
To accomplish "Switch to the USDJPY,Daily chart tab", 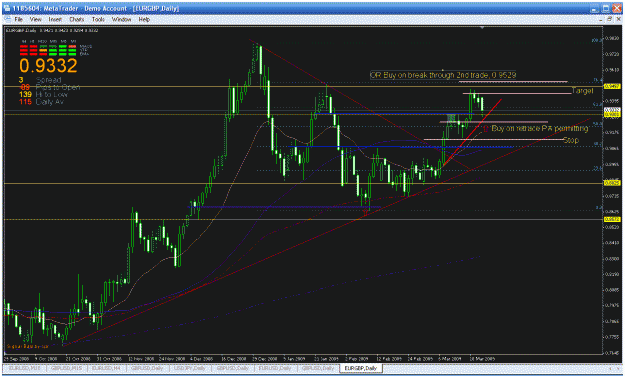I will [x=191, y=368].
